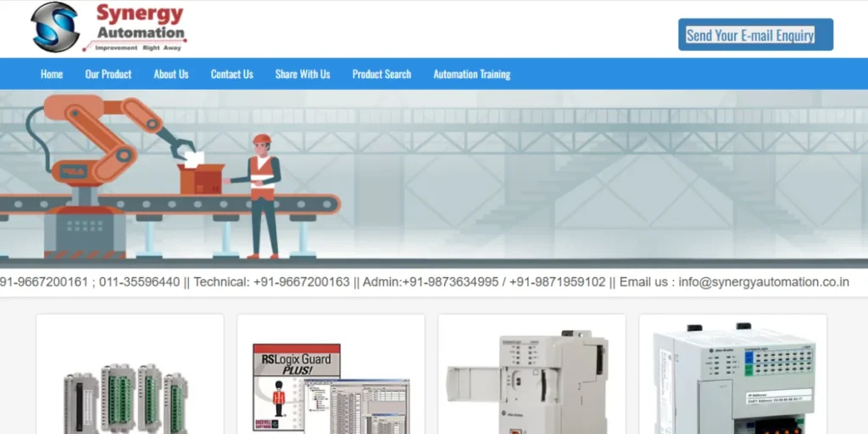Screen dimensions: 868x434
Task: Click Admin number +91-9873634995
Action: pyautogui.click(x=451, y=282)
